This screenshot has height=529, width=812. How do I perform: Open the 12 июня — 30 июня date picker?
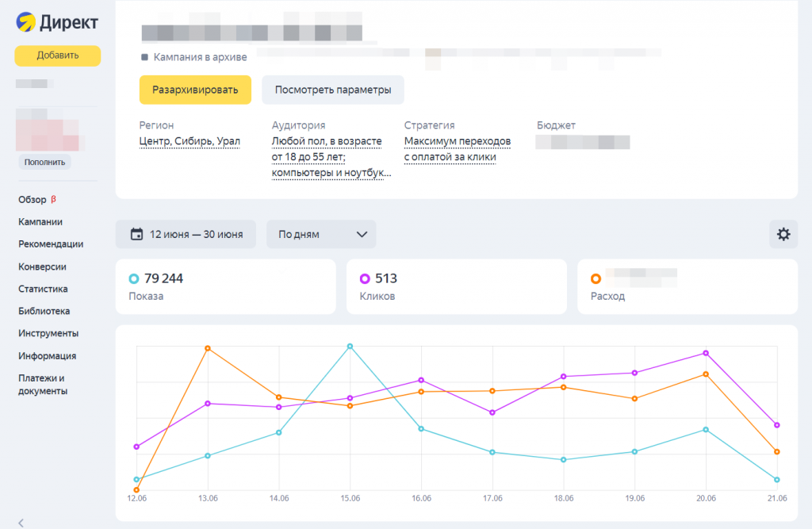[x=186, y=234]
